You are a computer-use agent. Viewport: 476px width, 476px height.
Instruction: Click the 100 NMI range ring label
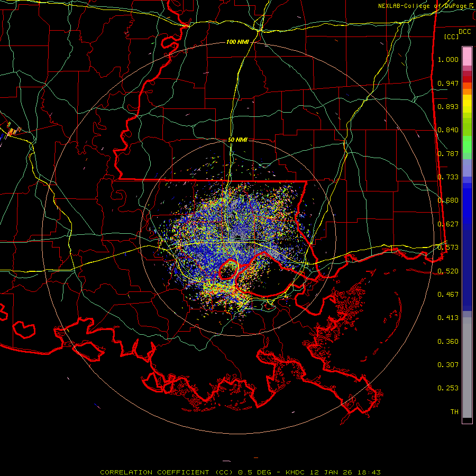coord(237,42)
